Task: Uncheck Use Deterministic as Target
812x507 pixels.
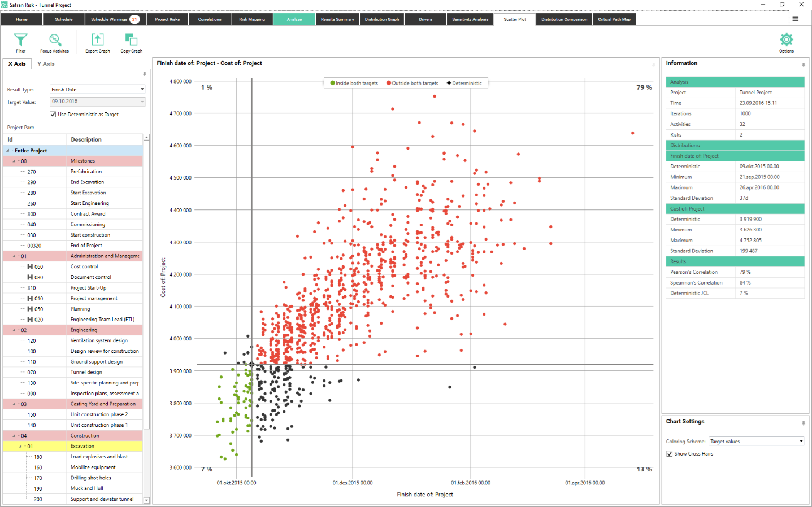Action: pyautogui.click(x=53, y=114)
